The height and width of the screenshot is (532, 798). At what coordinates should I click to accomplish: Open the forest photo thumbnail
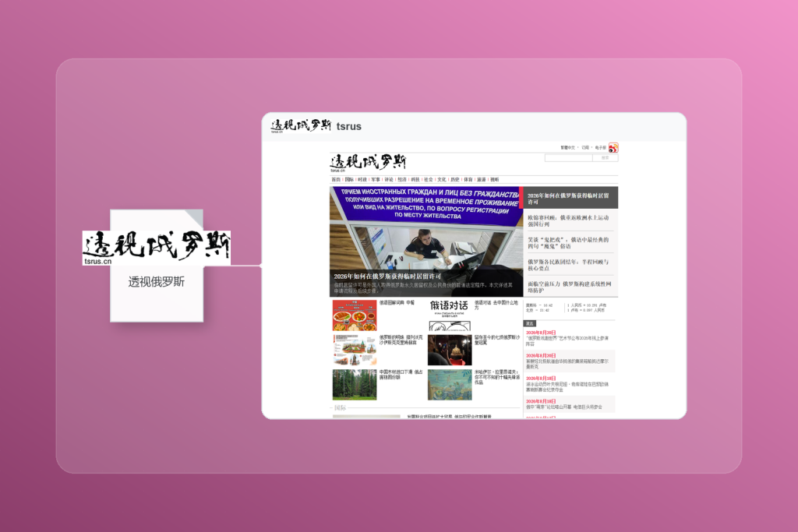355,385
